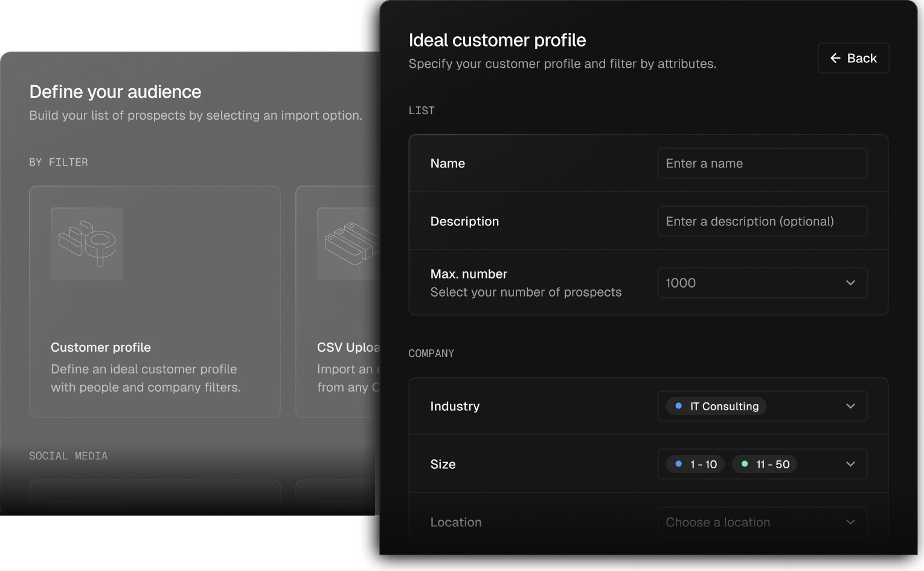This screenshot has width=924, height=571.
Task: Click the Enter a name input field
Action: click(762, 163)
